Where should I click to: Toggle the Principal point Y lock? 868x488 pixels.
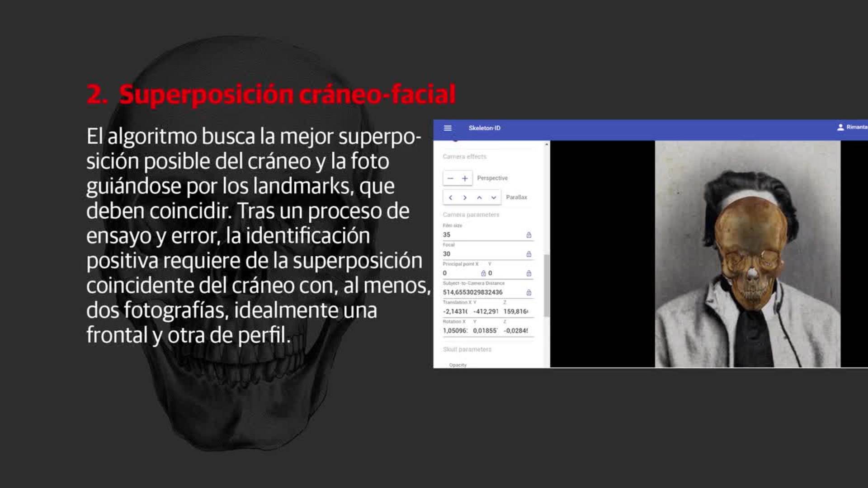click(528, 273)
